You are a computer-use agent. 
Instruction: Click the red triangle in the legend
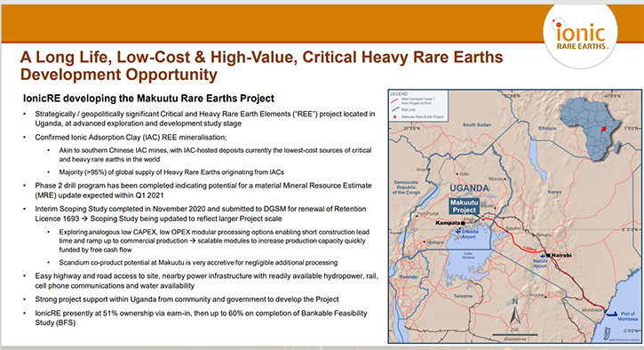[x=394, y=117]
